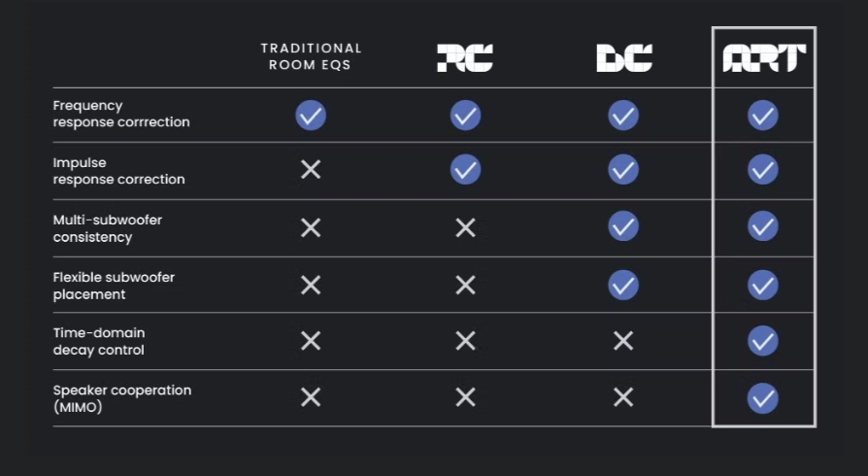This screenshot has height=476, width=868.
Task: Click DC cross for Speaker cooperation (MIMO)
Action: 623,397
